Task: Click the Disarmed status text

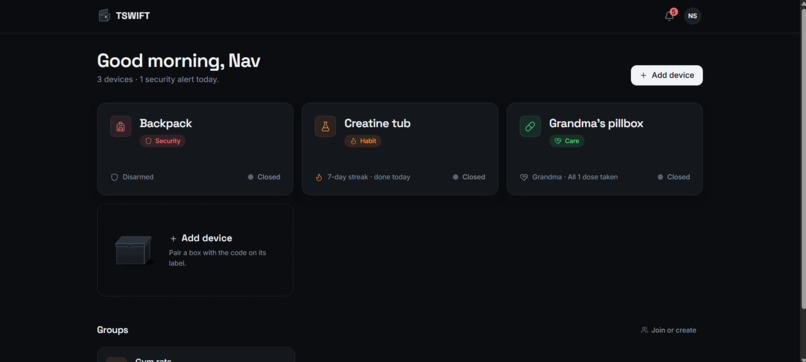Action: [138, 177]
